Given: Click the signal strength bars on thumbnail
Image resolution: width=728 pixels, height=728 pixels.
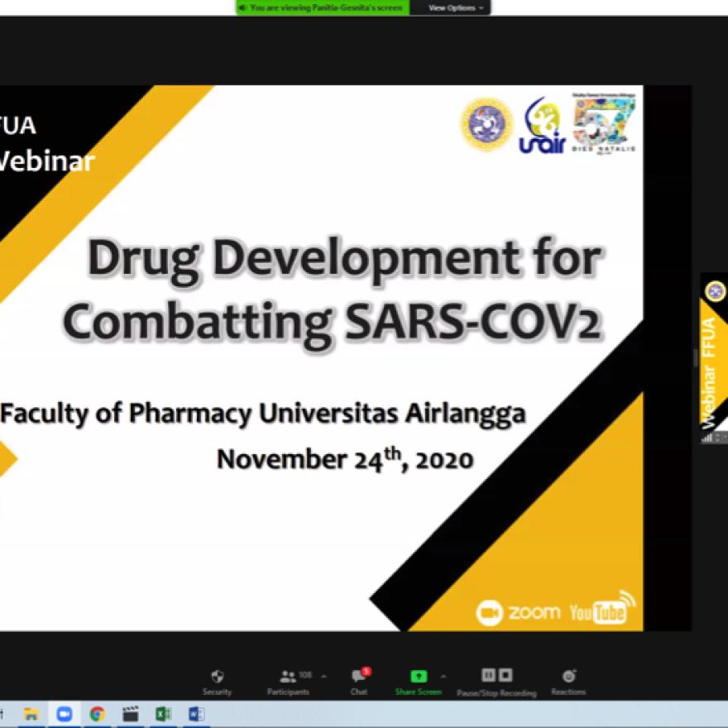Looking at the screenshot, I should tap(707, 438).
